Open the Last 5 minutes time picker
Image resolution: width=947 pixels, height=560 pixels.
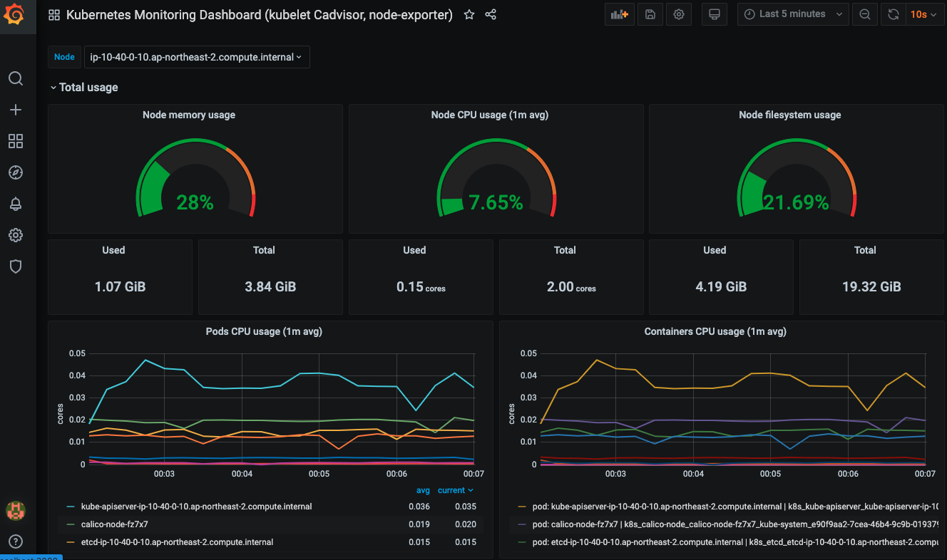pyautogui.click(x=792, y=14)
